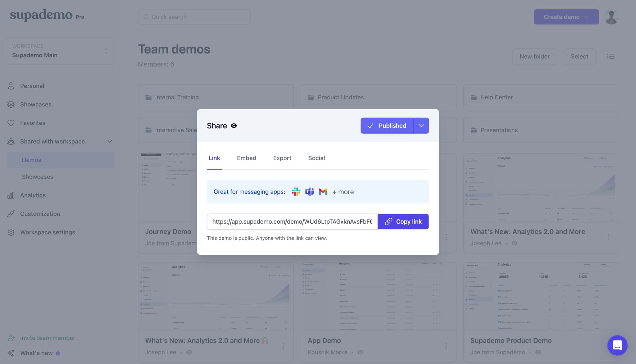
Task: Click the Slack messaging app icon
Action: (x=296, y=192)
